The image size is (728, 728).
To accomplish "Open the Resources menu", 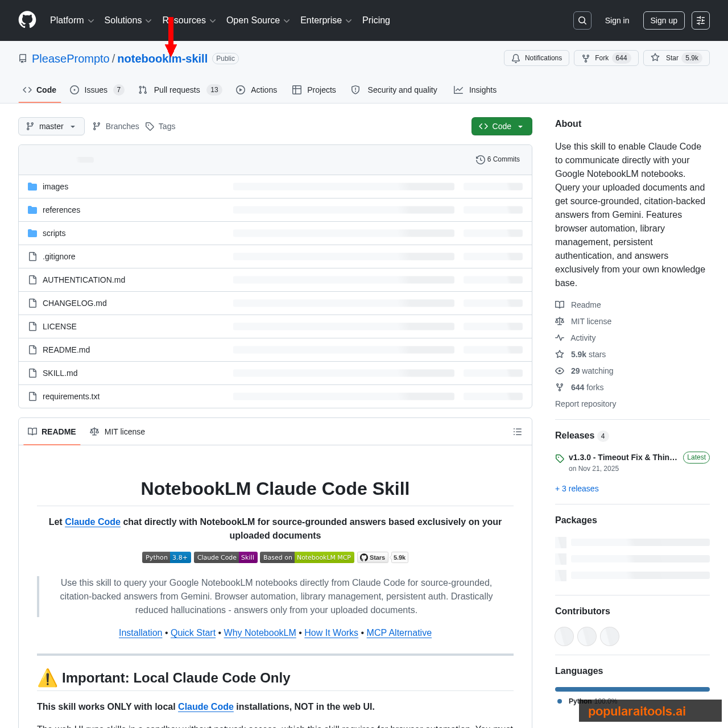I will coord(188,20).
